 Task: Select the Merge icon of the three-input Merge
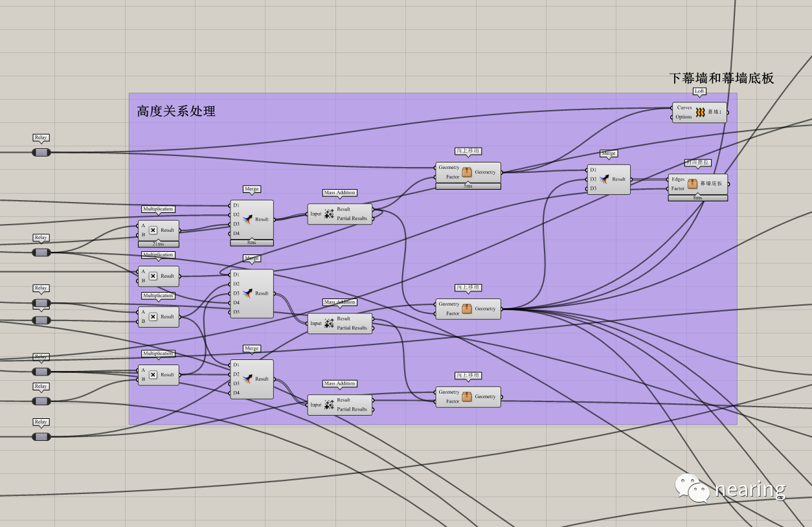[604, 179]
